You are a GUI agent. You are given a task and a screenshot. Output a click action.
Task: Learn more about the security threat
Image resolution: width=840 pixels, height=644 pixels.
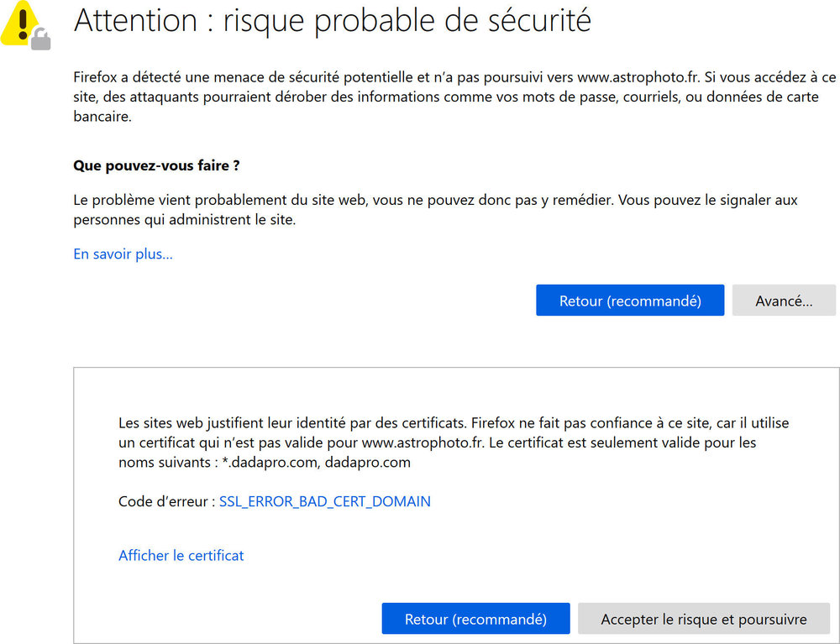coord(123,254)
